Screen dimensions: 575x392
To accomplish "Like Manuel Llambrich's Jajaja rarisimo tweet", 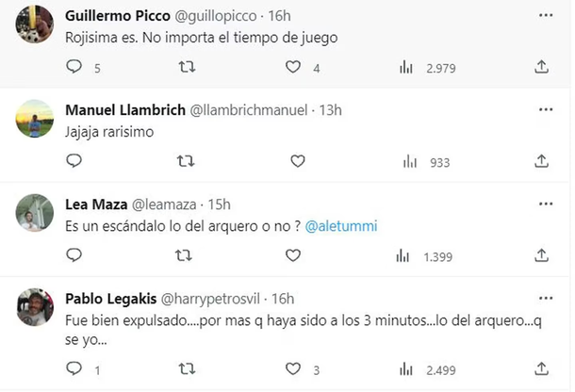I will pyautogui.click(x=298, y=161).
